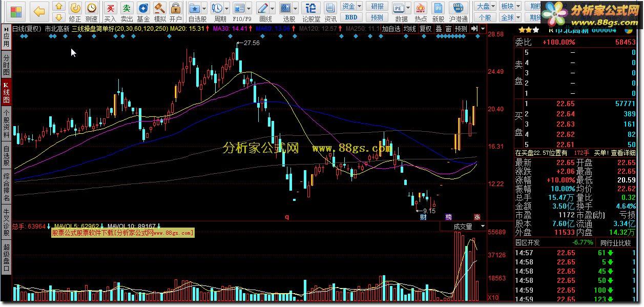This screenshot has width=644, height=307.
Task: Click the 加自选 add to watchlist button
Action: 391,29
